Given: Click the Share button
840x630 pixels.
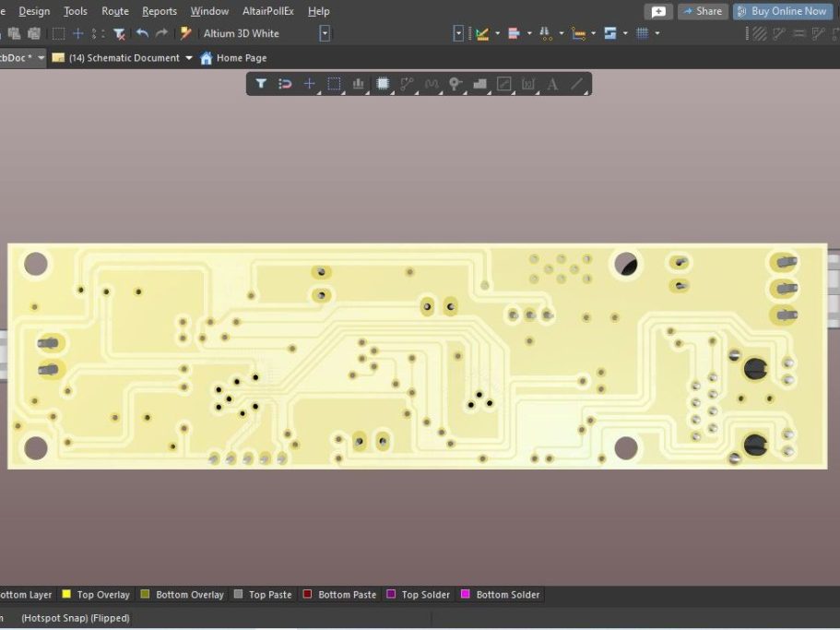Looking at the screenshot, I should coord(703,11).
